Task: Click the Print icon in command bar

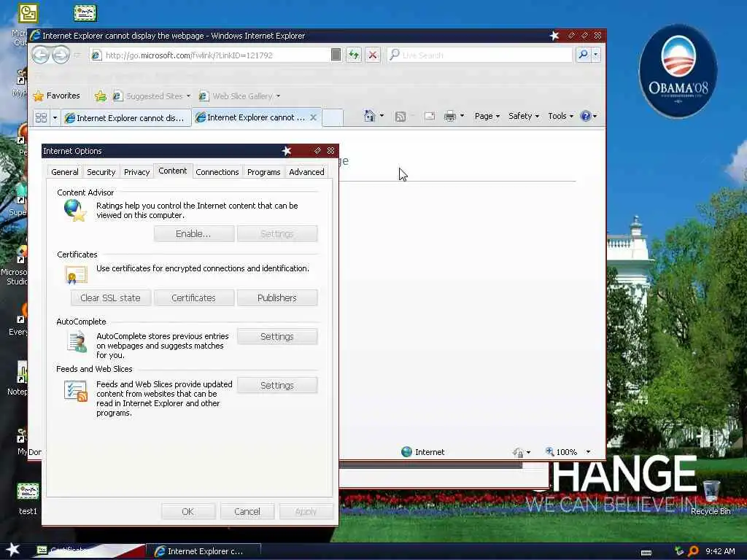Action: click(x=449, y=116)
